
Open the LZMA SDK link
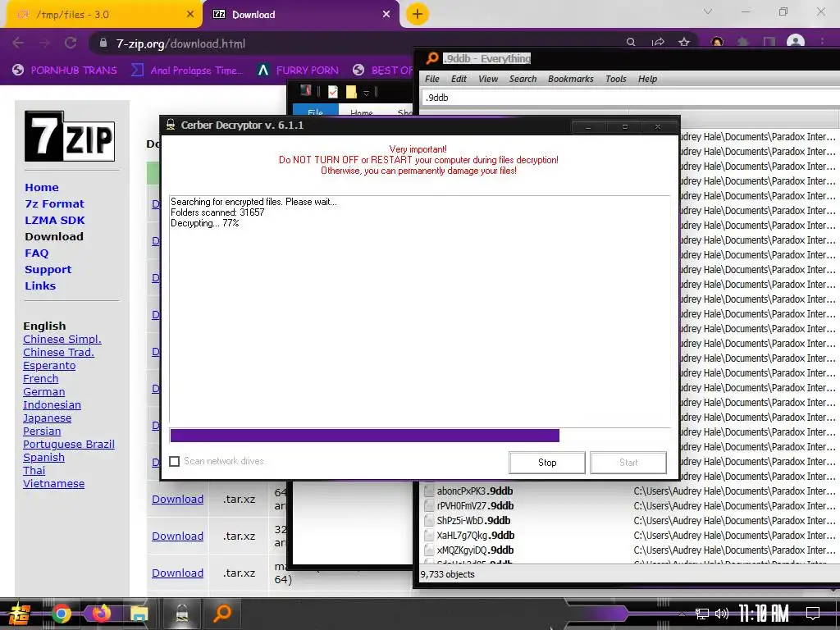click(55, 220)
